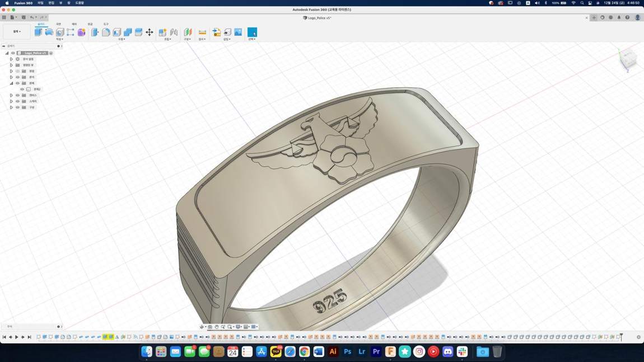The height and width of the screenshot is (362, 644).
Task: Choose the Fillet tool in the toolbar
Action: coord(106,32)
